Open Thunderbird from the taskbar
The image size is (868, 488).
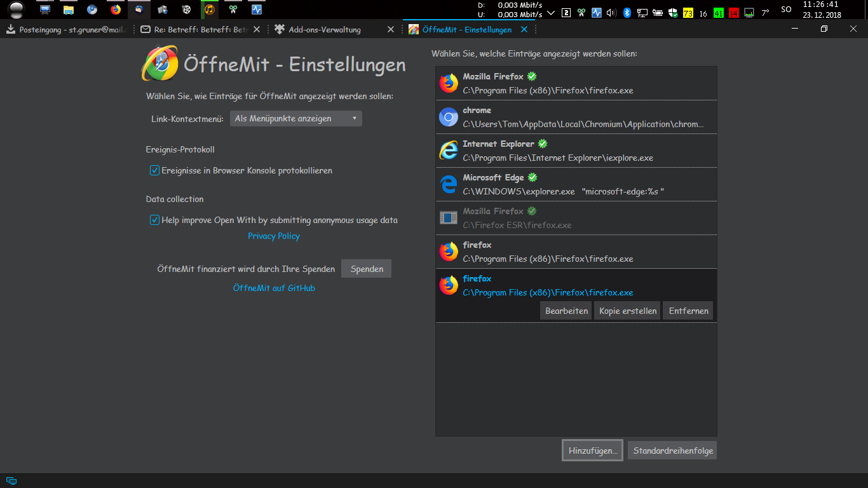139,10
